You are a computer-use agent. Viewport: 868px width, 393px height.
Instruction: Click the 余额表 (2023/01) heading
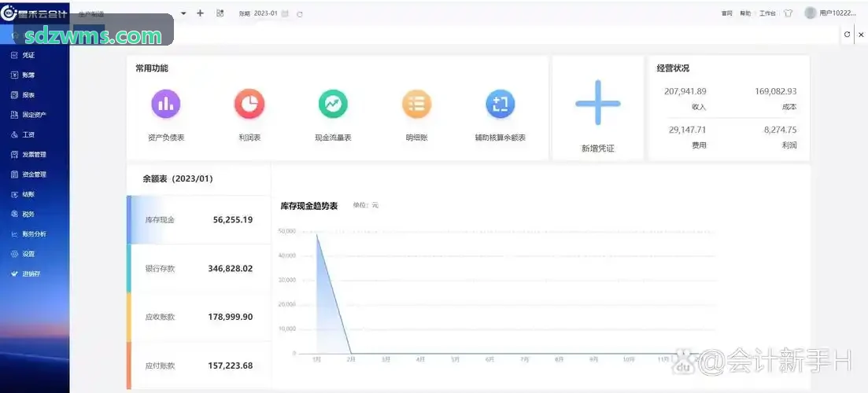point(178,179)
